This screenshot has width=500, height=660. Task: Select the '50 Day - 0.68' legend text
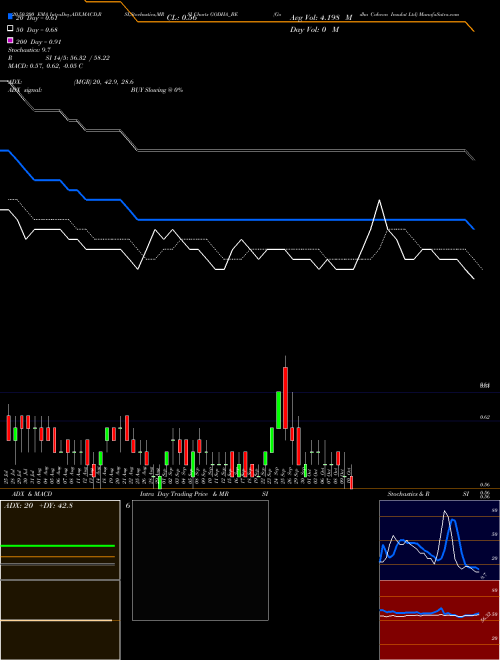coord(37,30)
